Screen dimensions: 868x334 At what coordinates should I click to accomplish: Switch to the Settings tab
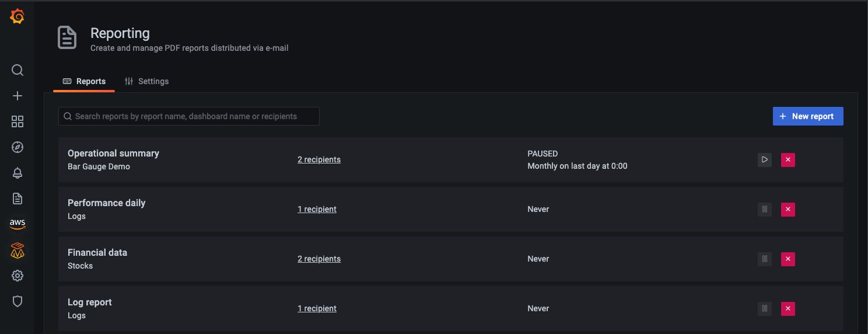coord(147,81)
